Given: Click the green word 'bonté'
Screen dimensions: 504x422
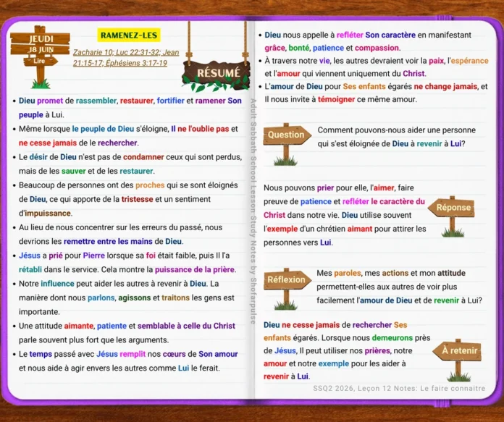Looking at the screenshot, I should click(299, 48).
